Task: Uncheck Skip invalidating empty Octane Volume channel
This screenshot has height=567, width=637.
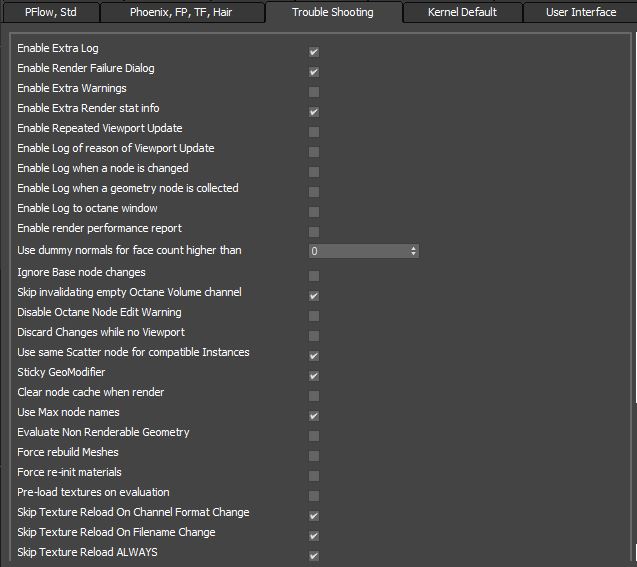Action: click(314, 295)
